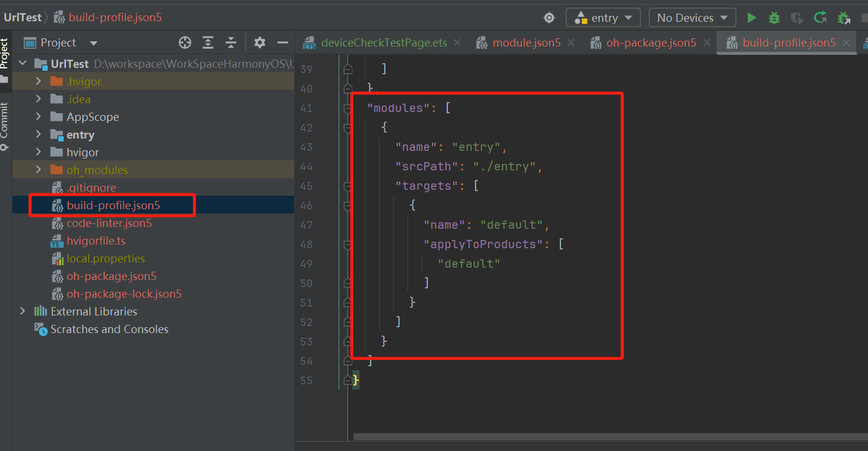868x451 pixels.
Task: Open the Commit side tool window tab
Action: click(5, 125)
